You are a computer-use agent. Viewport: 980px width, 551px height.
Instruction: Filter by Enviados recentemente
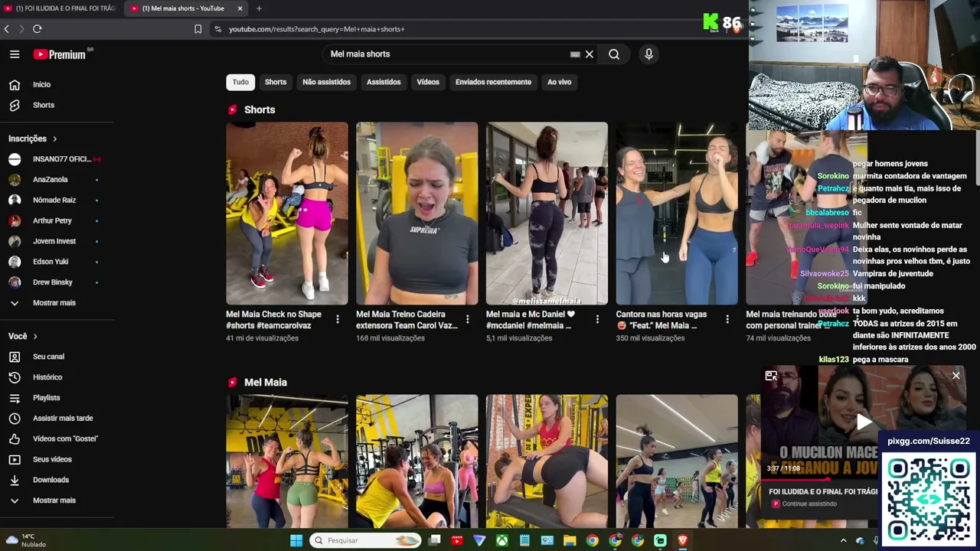[x=493, y=82]
